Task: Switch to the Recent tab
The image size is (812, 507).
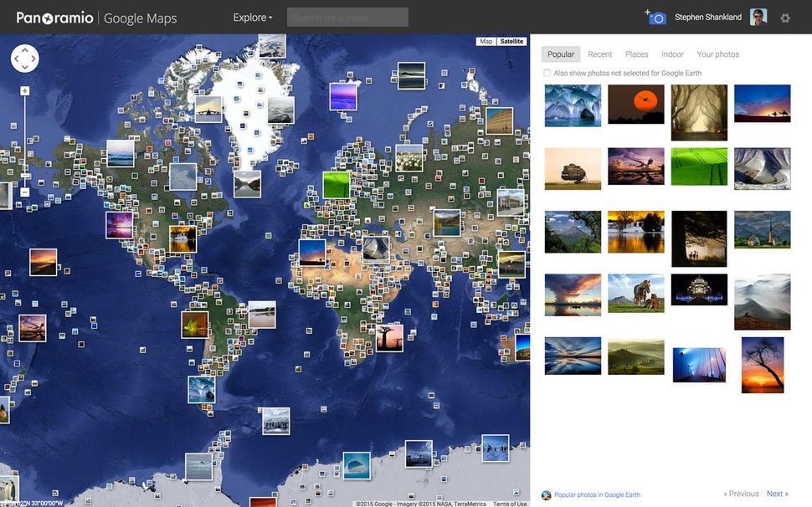Action: [x=599, y=54]
